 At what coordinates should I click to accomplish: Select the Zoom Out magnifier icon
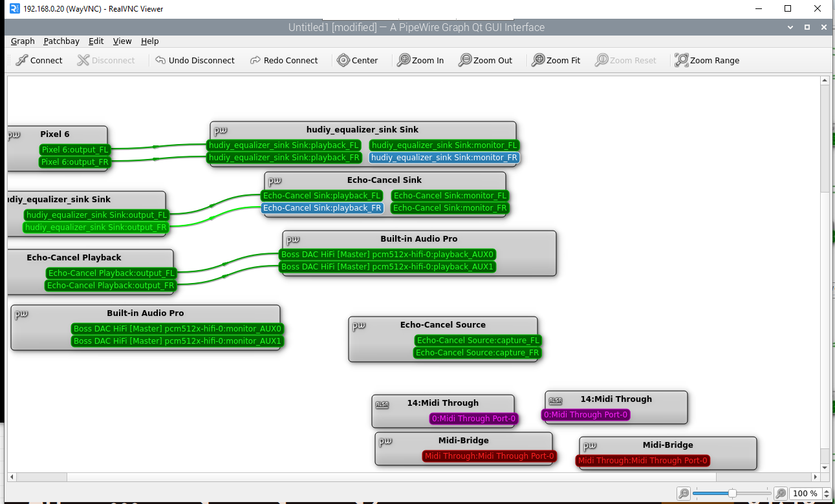point(465,60)
